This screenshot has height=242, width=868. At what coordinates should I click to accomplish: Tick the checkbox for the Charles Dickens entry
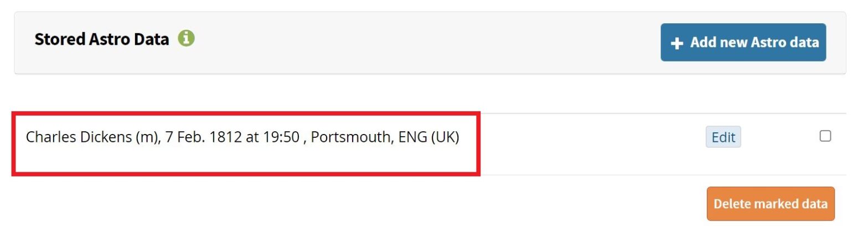825,136
